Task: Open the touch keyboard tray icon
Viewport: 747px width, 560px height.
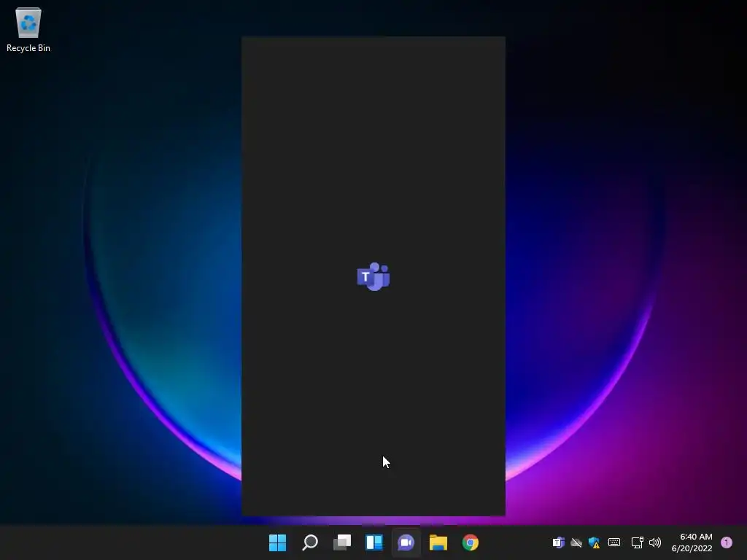Action: pos(614,542)
